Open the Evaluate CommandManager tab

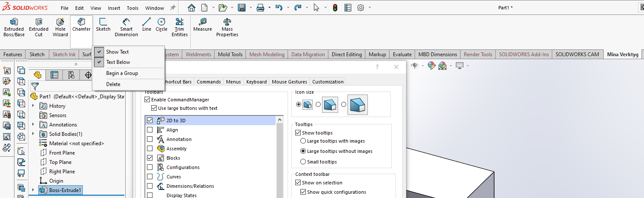click(x=402, y=55)
